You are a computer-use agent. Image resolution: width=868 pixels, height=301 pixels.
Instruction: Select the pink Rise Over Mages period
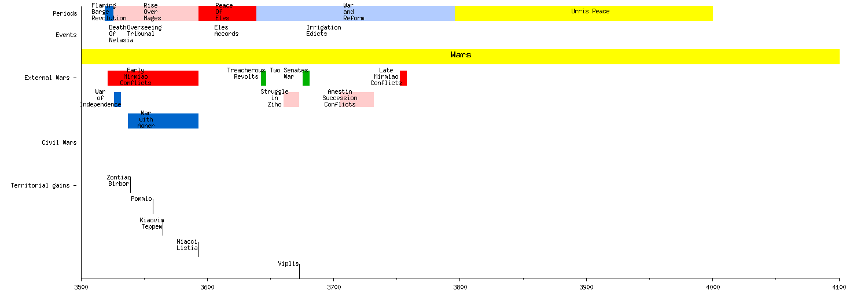(x=156, y=13)
